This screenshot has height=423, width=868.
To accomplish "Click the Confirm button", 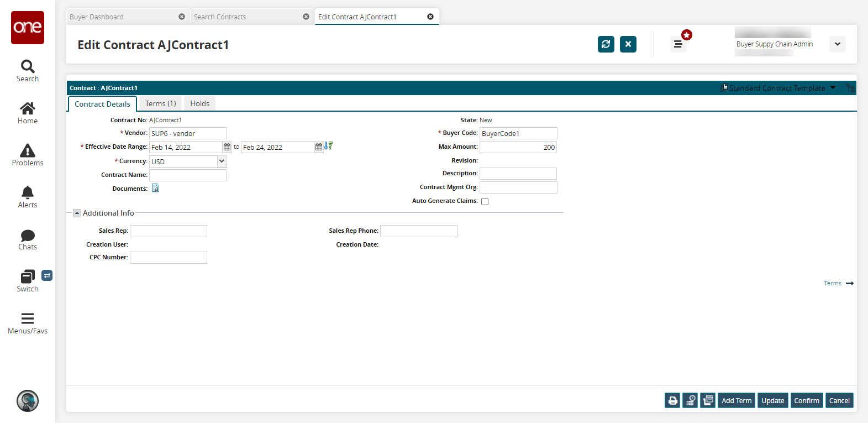I will click(807, 401).
